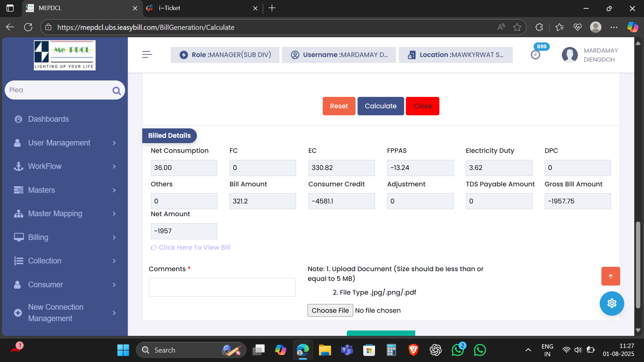Expand the Master Mapping menu
Viewport: 644px width, 362px height.
pyautogui.click(x=55, y=214)
